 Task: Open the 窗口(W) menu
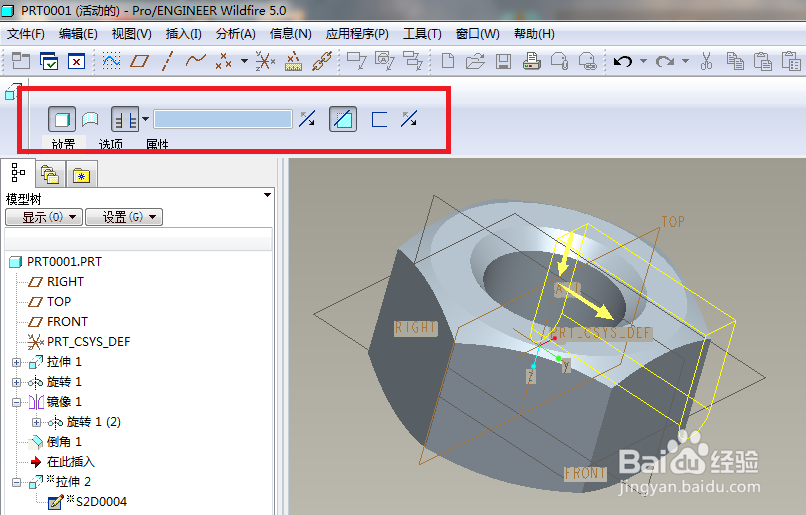(478, 34)
